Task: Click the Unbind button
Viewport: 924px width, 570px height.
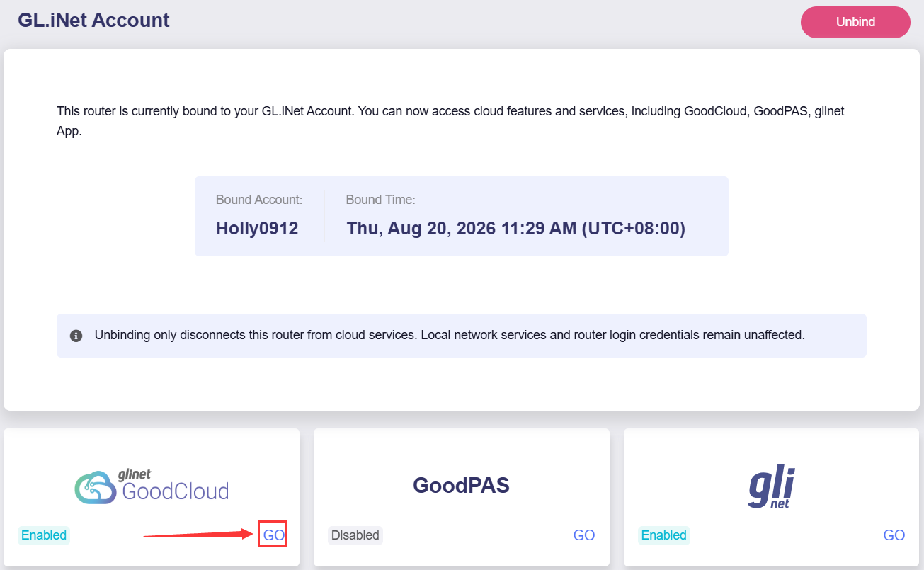Action: click(855, 22)
